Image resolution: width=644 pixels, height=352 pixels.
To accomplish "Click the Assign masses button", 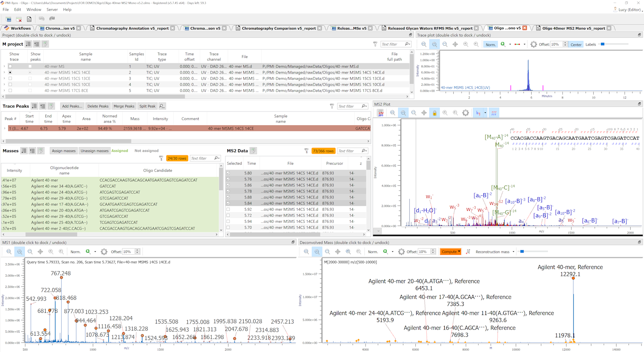I will click(x=64, y=151).
